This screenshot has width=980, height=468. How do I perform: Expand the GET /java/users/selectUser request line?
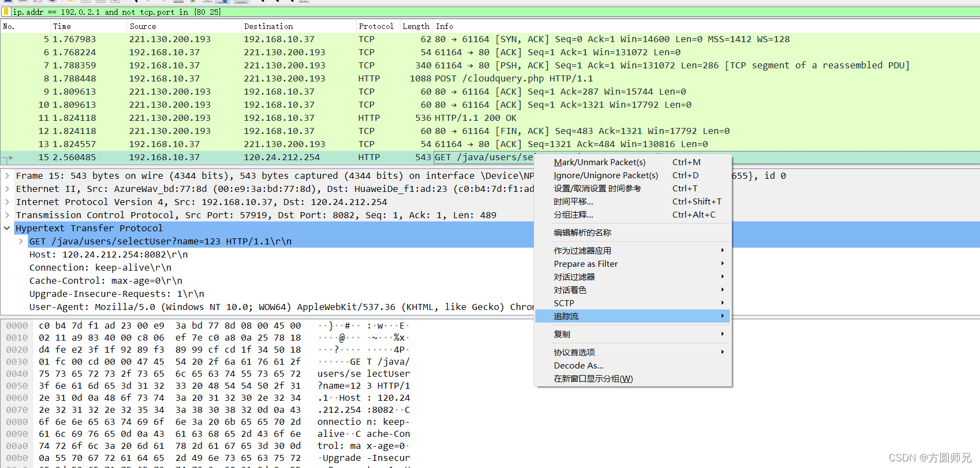tap(21, 241)
